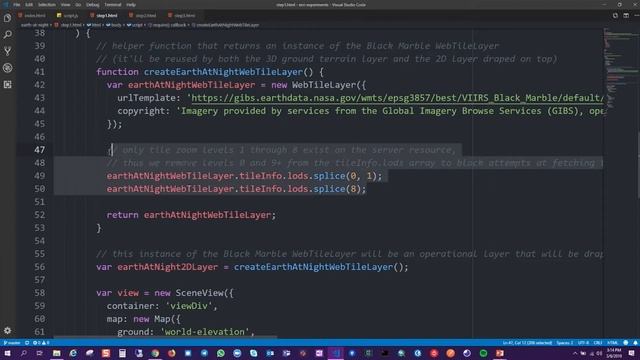Open WhatsApp from the taskbar
The width and height of the screenshot is (640, 360).
click(221, 353)
